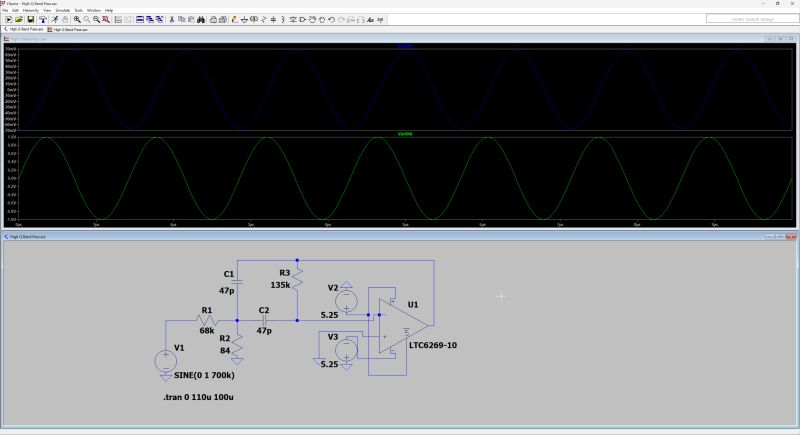Viewport: 800px width, 435px height.
Task: Click the Print icon in the toolbar
Action: tap(213, 19)
